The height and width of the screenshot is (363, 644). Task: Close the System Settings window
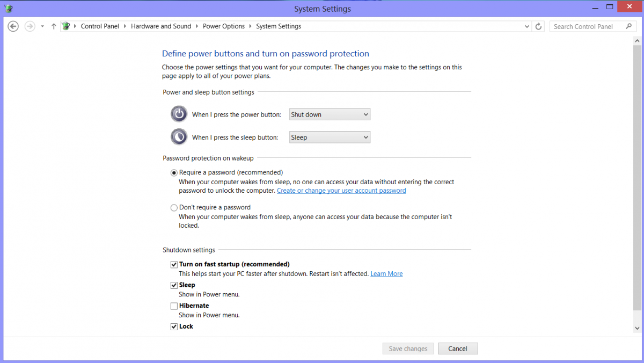click(x=629, y=7)
